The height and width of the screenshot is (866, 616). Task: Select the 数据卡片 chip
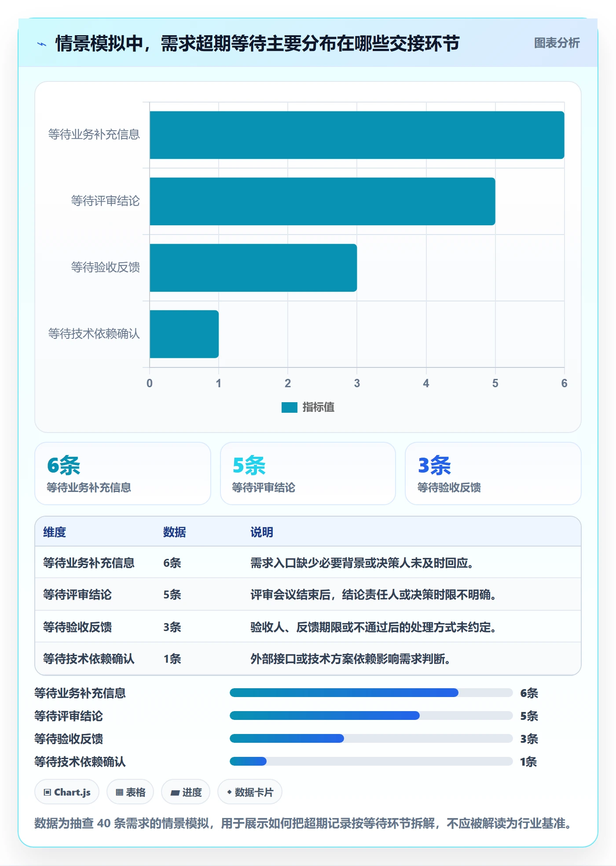tap(250, 792)
